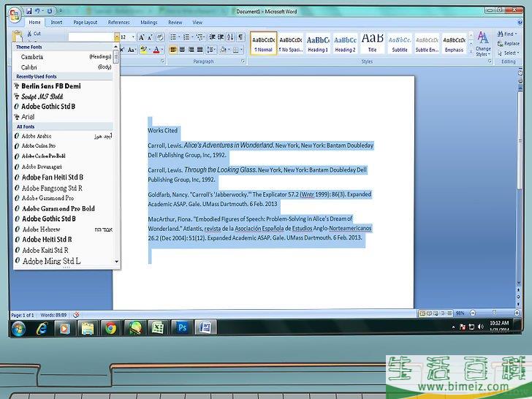Apply the Normal style

pos(263,43)
